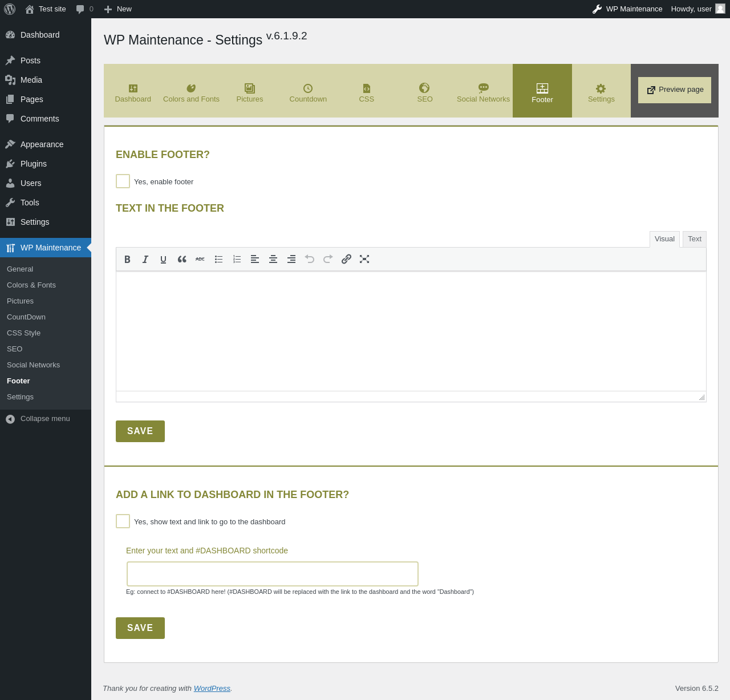Save the dashboard link settings

(x=140, y=628)
